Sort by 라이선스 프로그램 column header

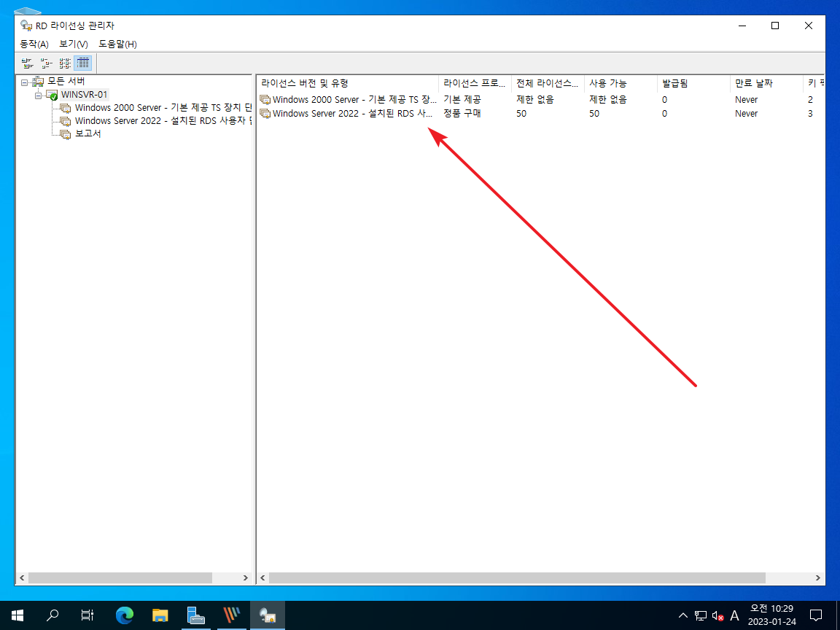point(475,84)
